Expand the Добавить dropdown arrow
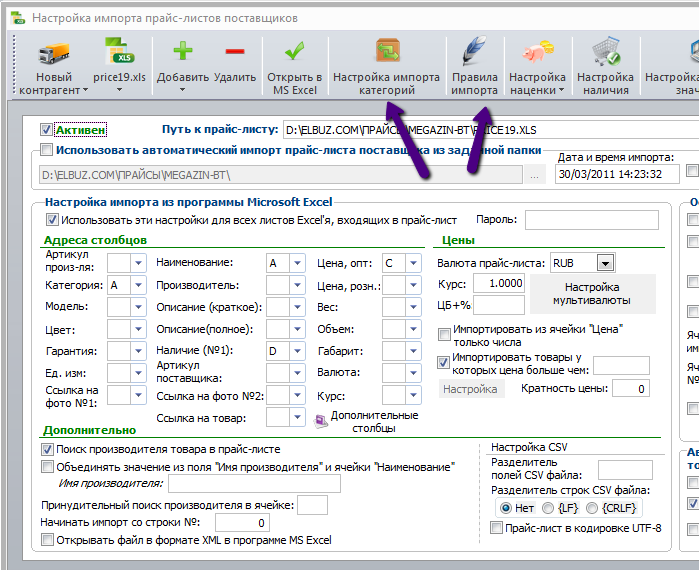The width and height of the screenshot is (699, 570). (183, 90)
